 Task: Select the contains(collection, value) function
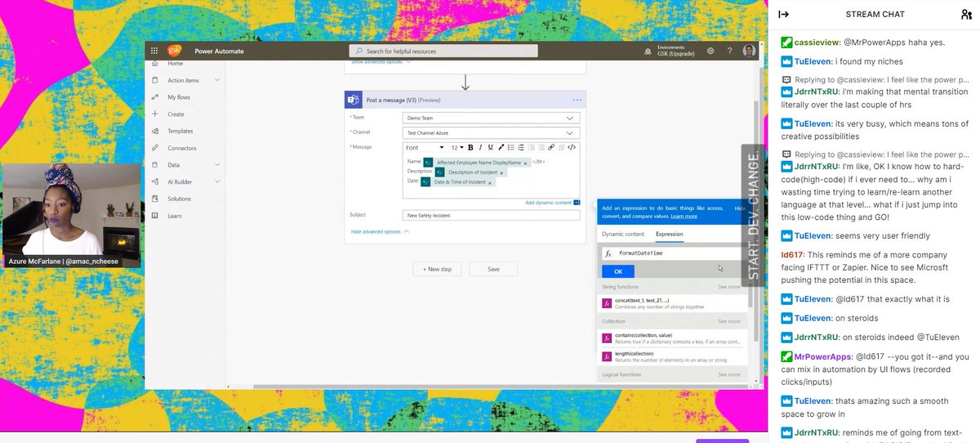(x=672, y=338)
